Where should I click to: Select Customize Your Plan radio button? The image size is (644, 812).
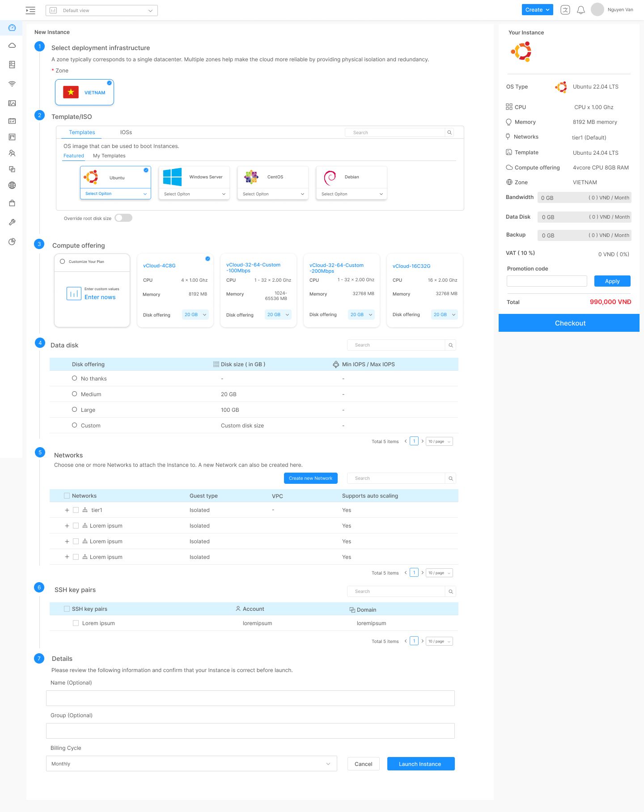click(63, 262)
